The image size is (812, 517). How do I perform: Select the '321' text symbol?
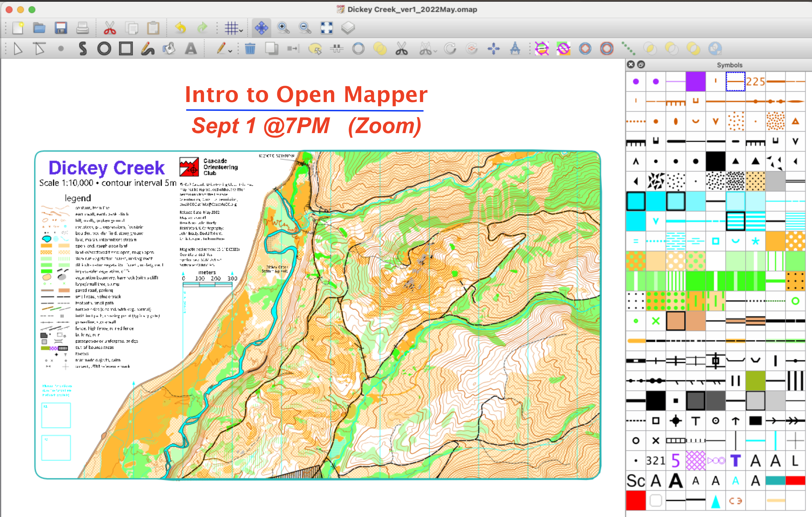pos(656,461)
